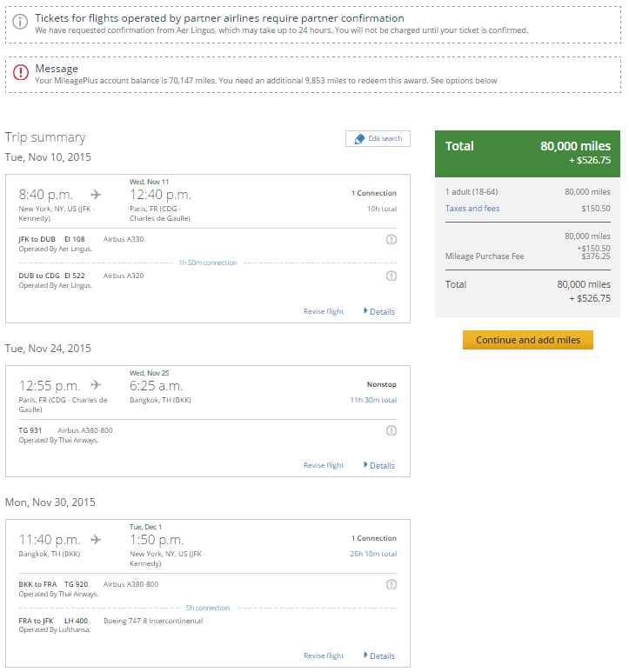Click the airplane icon on the 8:40 p.m. flight

[x=96, y=194]
